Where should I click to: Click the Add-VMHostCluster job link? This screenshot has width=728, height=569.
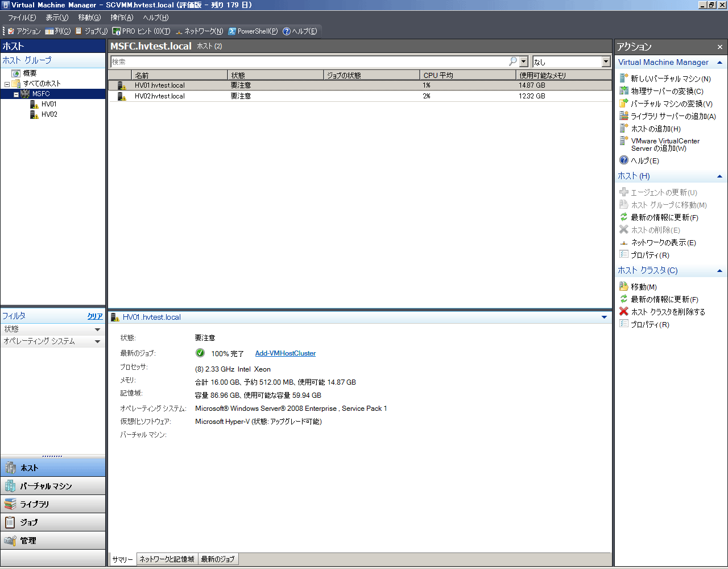click(x=285, y=353)
